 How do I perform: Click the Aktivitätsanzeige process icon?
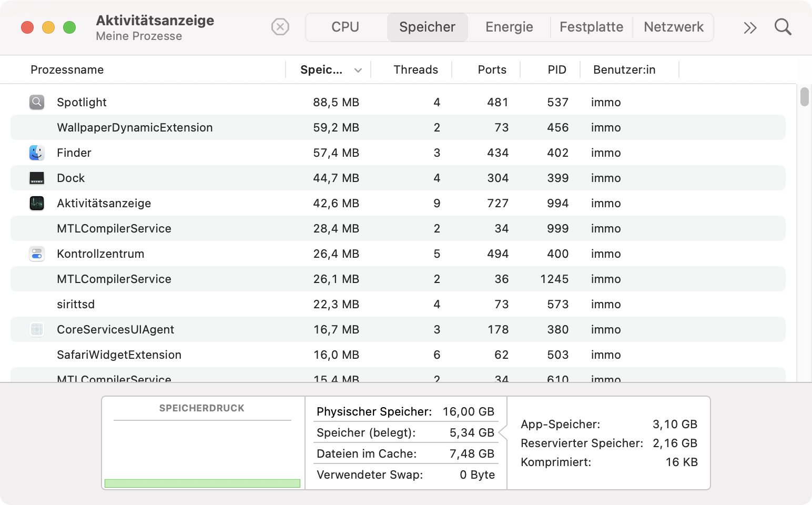[37, 203]
